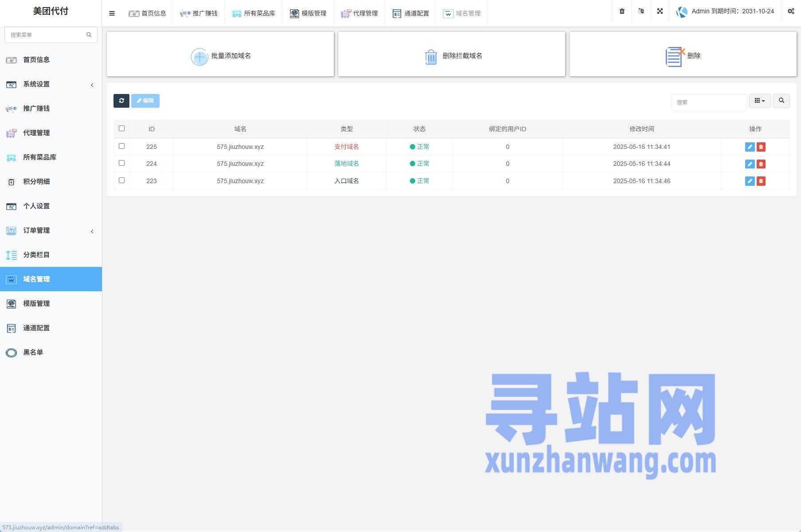Click the table 搜索 input field
Screen dimensions: 801x532
point(709,102)
